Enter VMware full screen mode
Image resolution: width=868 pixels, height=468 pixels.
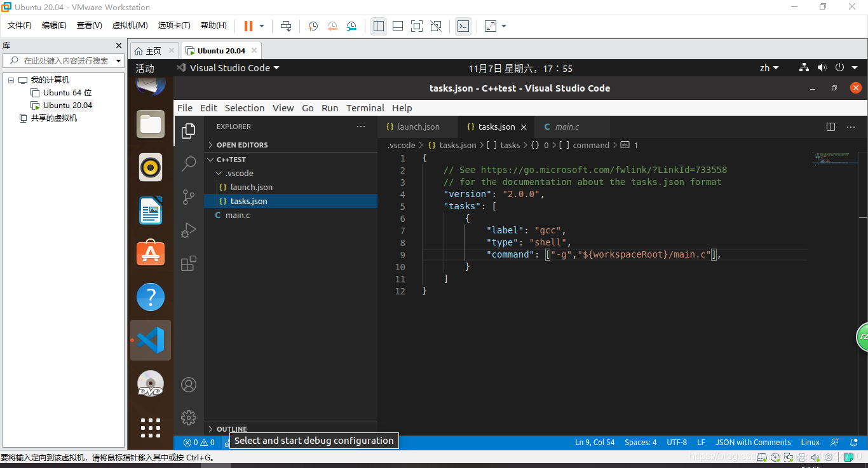point(417,26)
